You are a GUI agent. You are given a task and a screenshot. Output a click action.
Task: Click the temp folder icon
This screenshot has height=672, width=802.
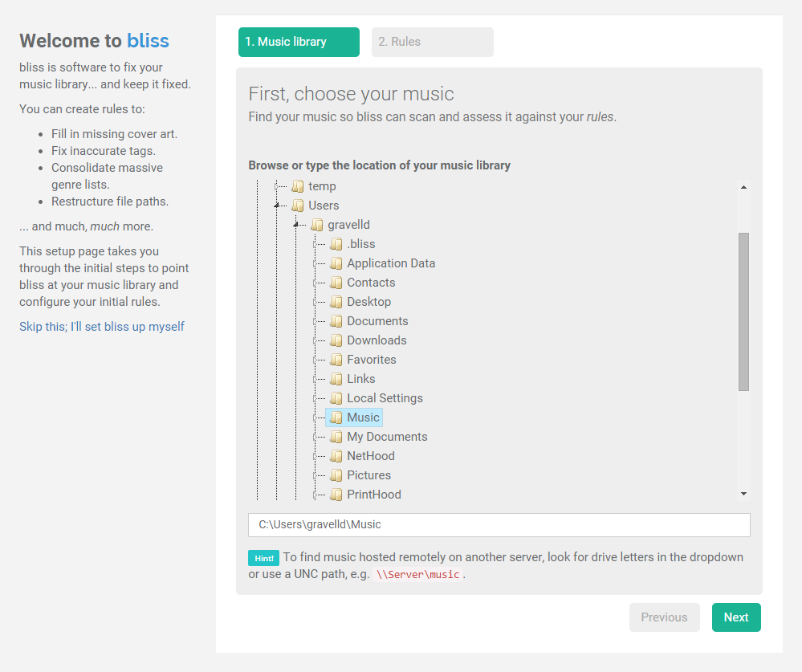(297, 186)
